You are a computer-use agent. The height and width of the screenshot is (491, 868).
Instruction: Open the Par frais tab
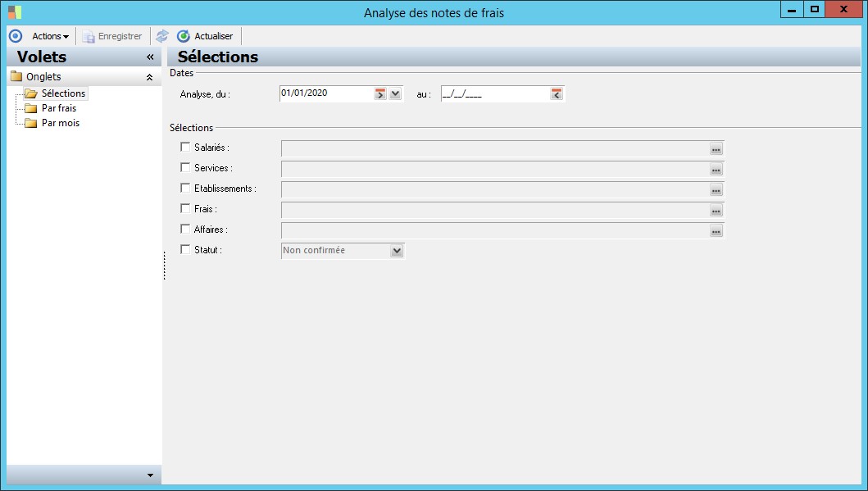(59, 108)
